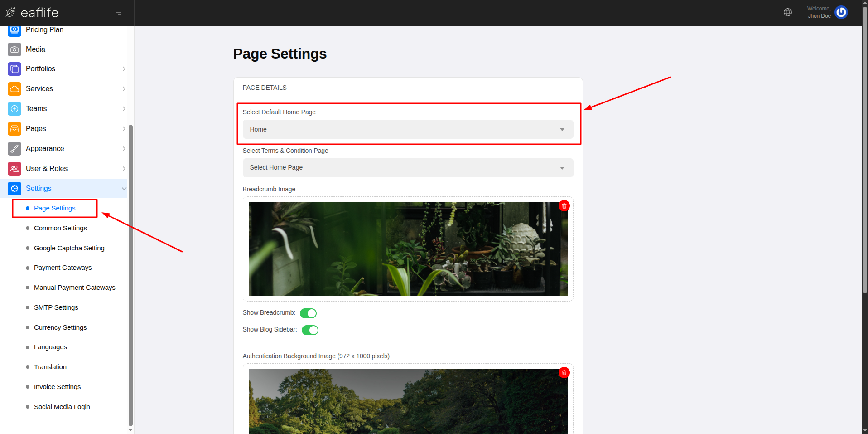This screenshot has height=434, width=868.
Task: Collapse the sidebar with the hamburger icon
Action: point(117,12)
